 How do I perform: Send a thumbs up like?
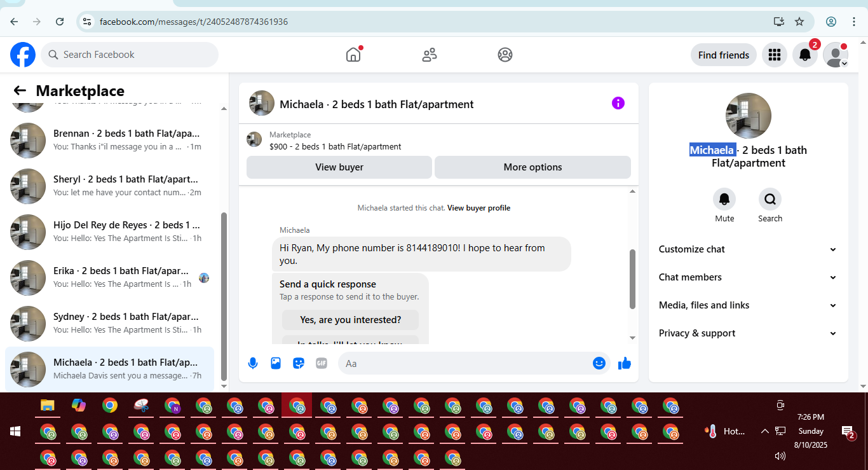click(x=625, y=363)
